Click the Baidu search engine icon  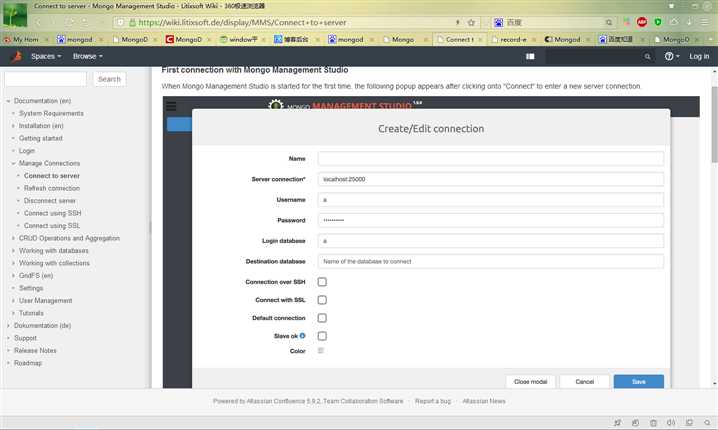coord(499,22)
